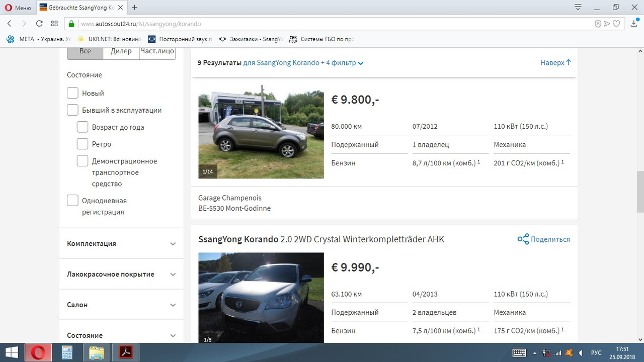Viewport: 644px width, 362px height.
Task: Expand the Комплектация filter section
Action: [121, 243]
